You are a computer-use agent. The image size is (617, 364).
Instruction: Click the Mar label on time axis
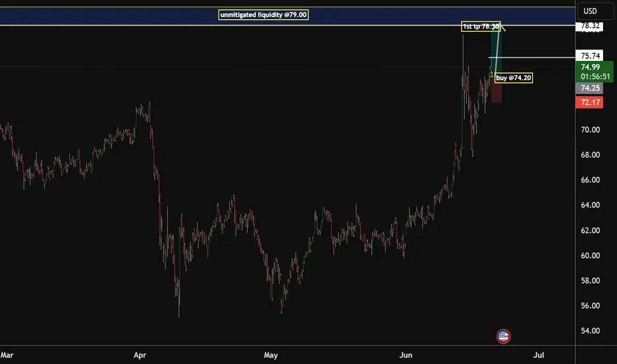(7, 355)
